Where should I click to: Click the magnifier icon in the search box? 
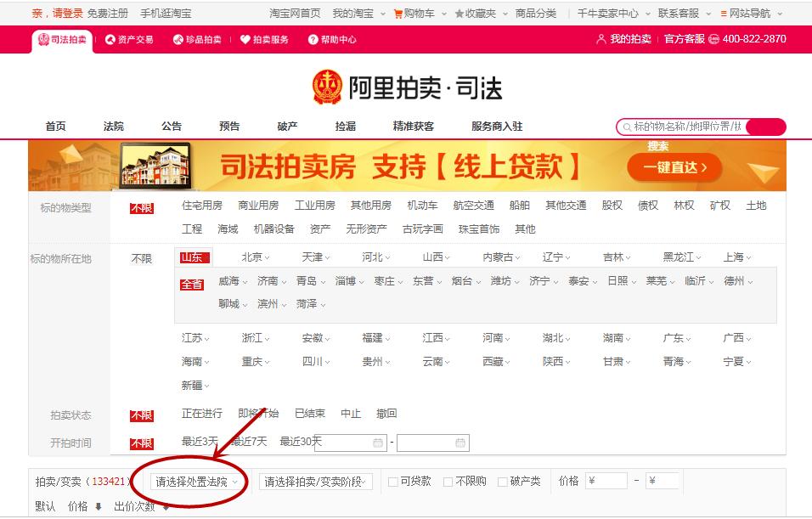[x=627, y=127]
